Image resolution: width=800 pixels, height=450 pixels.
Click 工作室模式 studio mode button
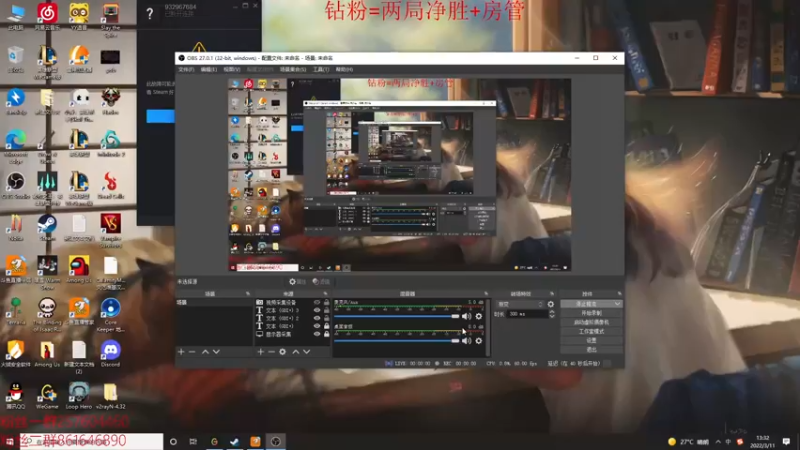(x=591, y=332)
